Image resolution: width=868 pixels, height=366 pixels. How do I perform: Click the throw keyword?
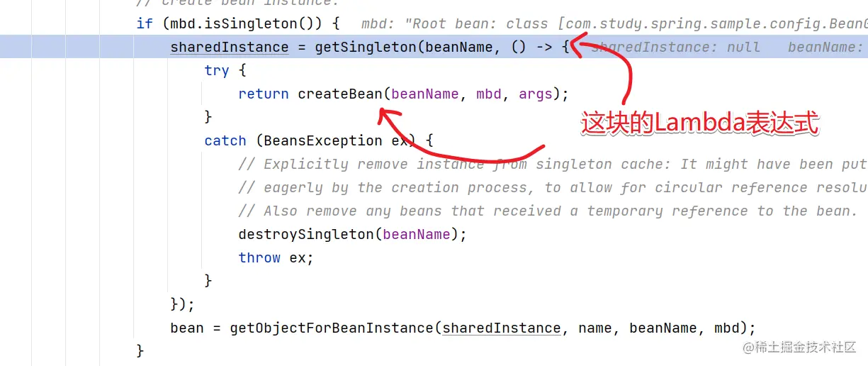259,257
